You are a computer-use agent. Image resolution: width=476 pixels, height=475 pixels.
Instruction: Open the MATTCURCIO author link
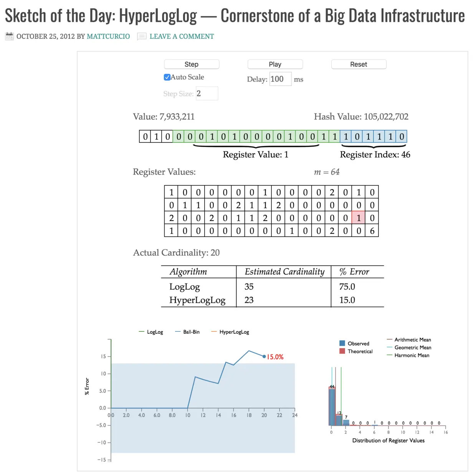coord(108,36)
